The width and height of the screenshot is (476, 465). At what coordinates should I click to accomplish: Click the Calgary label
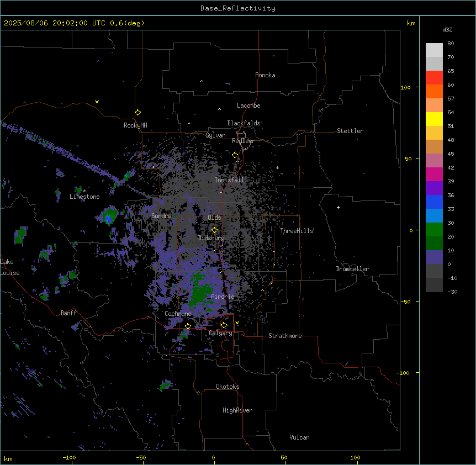[x=220, y=333]
